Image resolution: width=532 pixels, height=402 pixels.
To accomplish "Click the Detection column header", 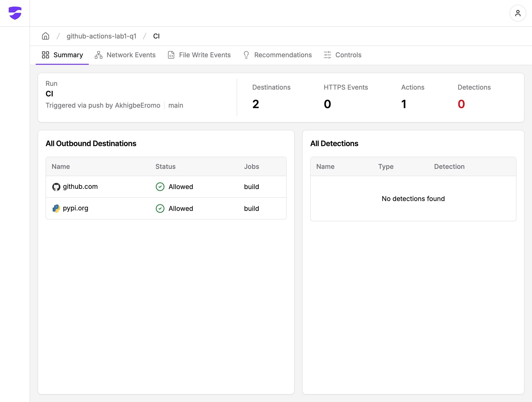I will [449, 167].
